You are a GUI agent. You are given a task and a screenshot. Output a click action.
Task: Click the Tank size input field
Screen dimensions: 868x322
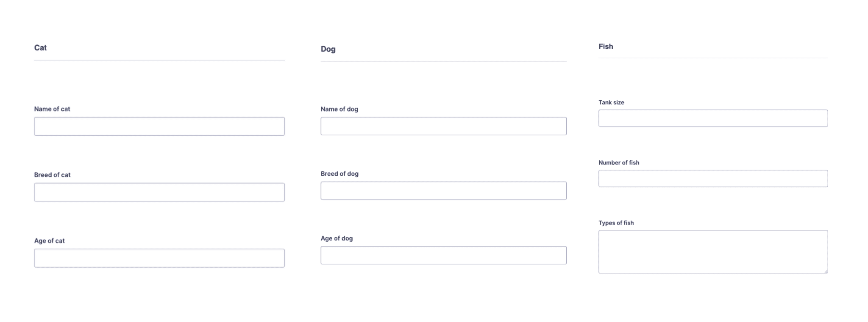point(713,118)
